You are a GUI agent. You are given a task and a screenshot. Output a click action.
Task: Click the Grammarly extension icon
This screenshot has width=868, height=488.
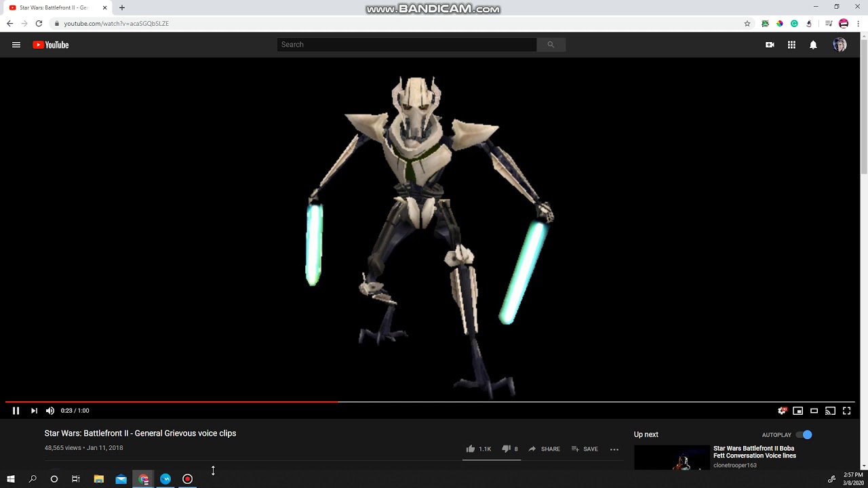[x=794, y=23]
